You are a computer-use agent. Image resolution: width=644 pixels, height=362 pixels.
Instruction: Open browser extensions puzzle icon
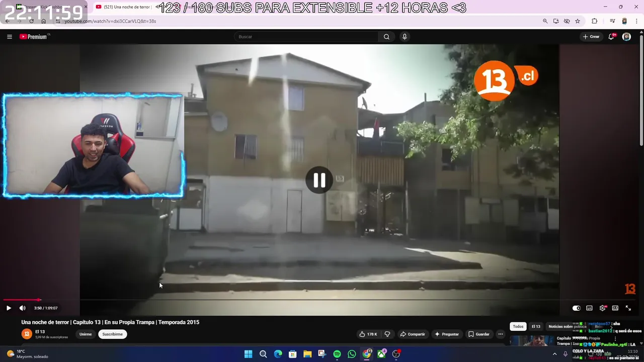(x=595, y=21)
